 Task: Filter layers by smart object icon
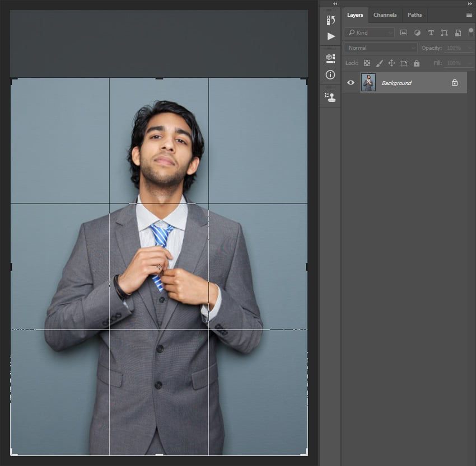(x=458, y=33)
